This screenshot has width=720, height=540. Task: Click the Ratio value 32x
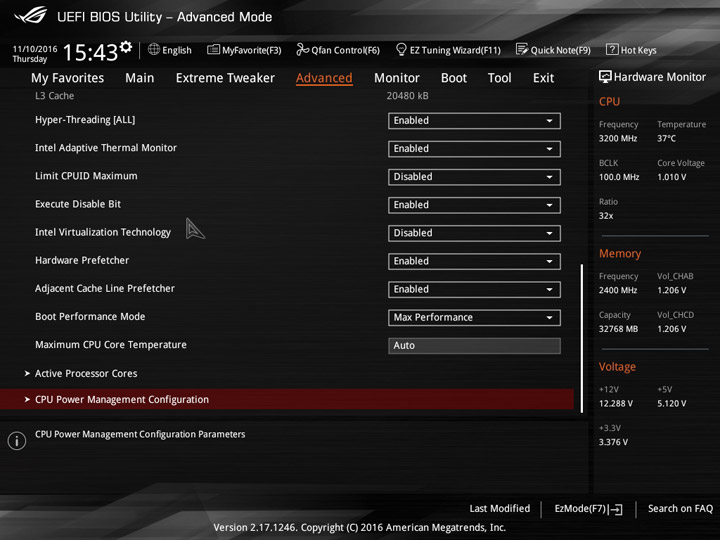click(x=606, y=216)
